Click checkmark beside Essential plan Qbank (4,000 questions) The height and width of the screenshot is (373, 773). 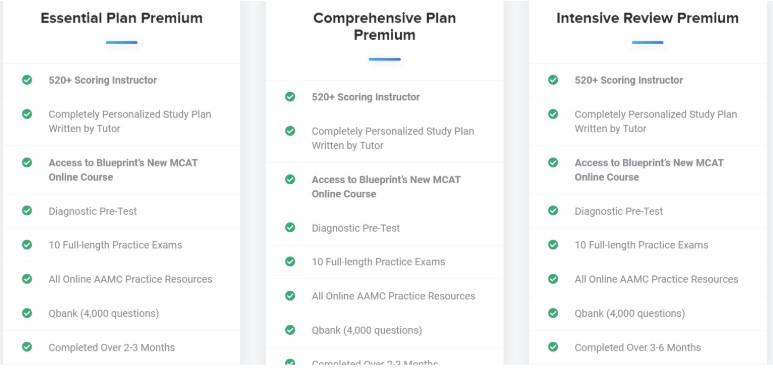pos(27,313)
